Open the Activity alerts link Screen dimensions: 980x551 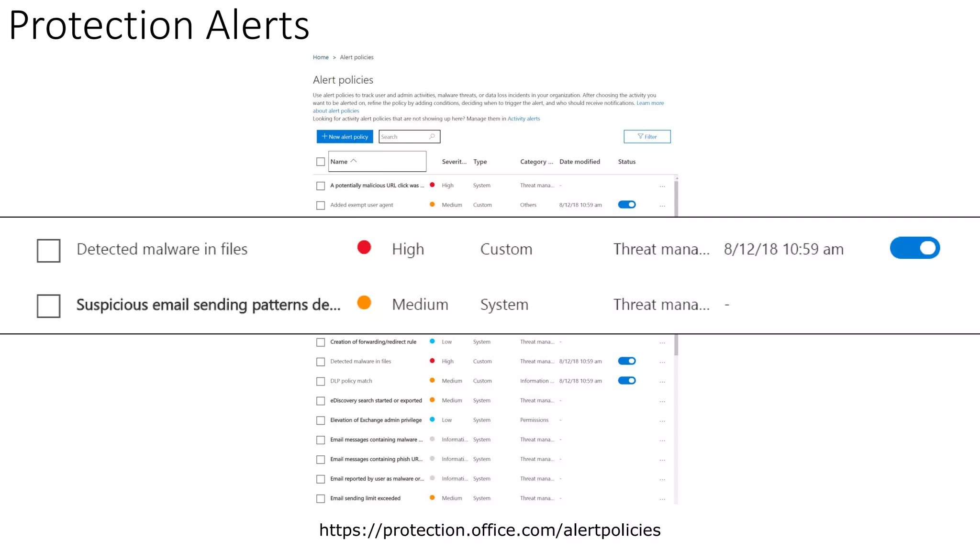[x=523, y=119]
